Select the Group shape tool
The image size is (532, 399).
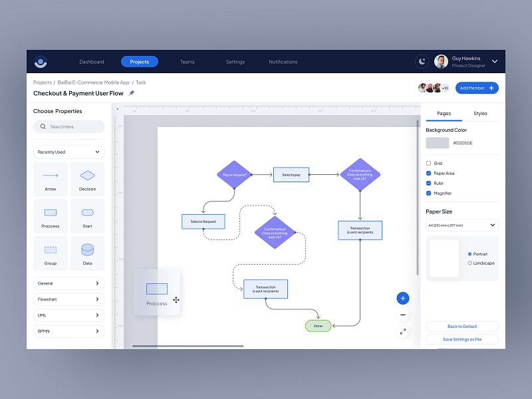[x=50, y=253]
